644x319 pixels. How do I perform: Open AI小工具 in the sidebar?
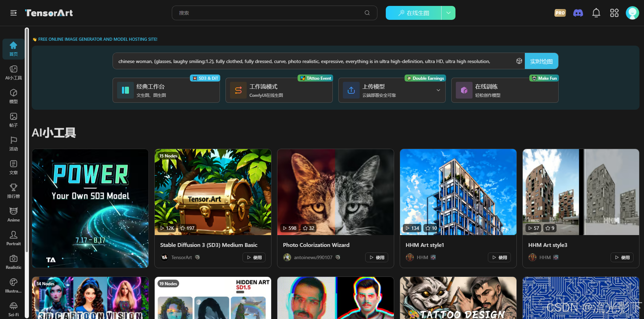click(14, 72)
